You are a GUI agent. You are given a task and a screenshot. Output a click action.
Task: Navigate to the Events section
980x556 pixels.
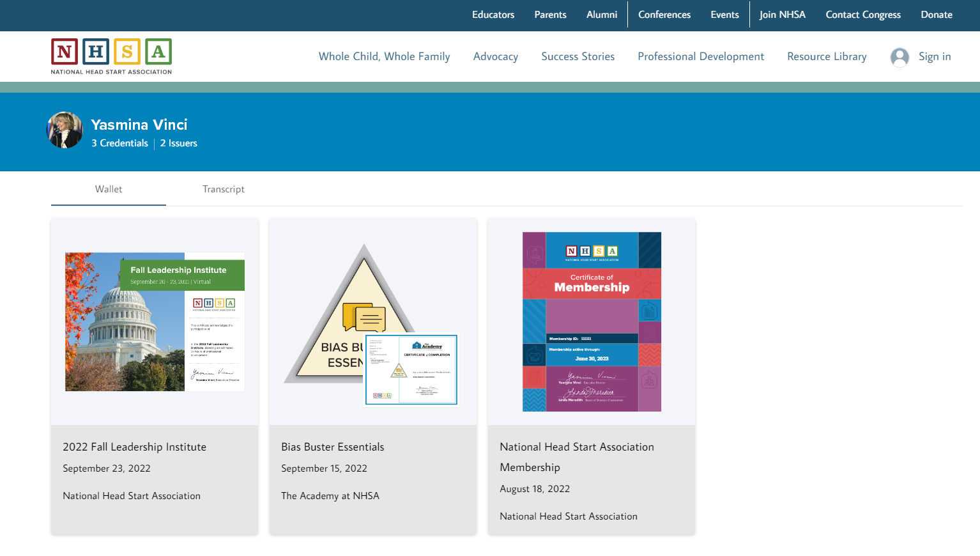coord(724,15)
